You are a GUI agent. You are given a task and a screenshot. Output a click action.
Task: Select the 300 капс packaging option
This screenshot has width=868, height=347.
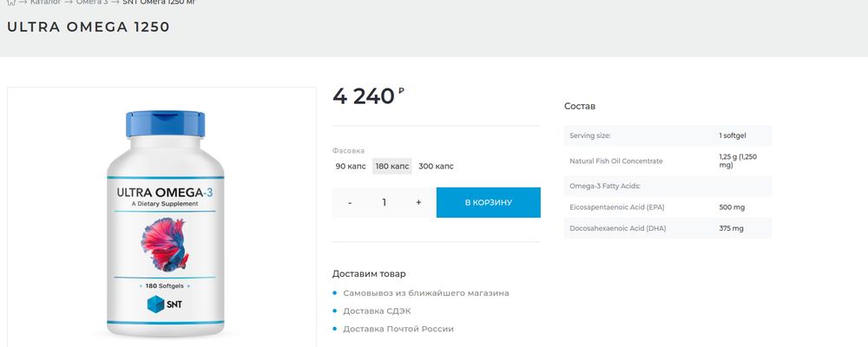(436, 166)
